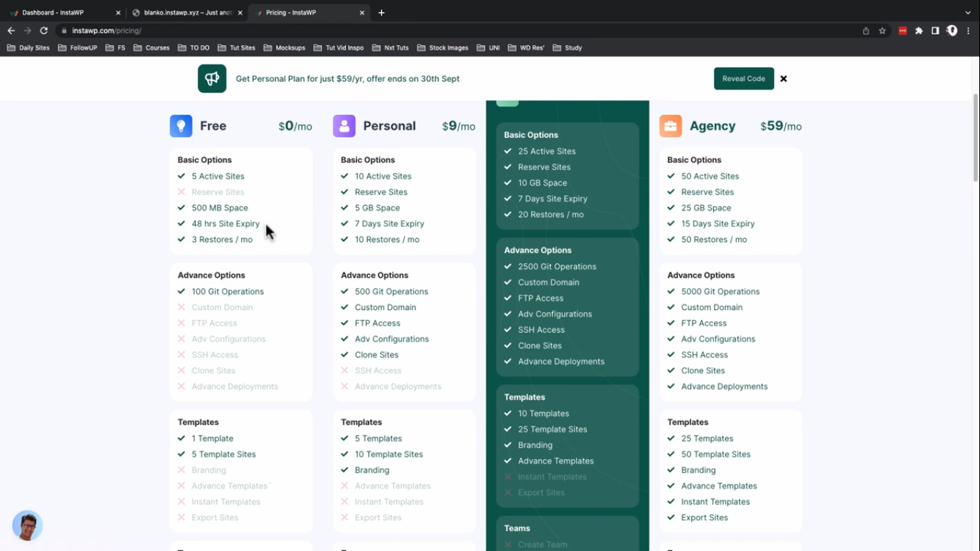The width and height of the screenshot is (980, 551).
Task: Click the megaphone promo icon
Action: [x=212, y=79]
